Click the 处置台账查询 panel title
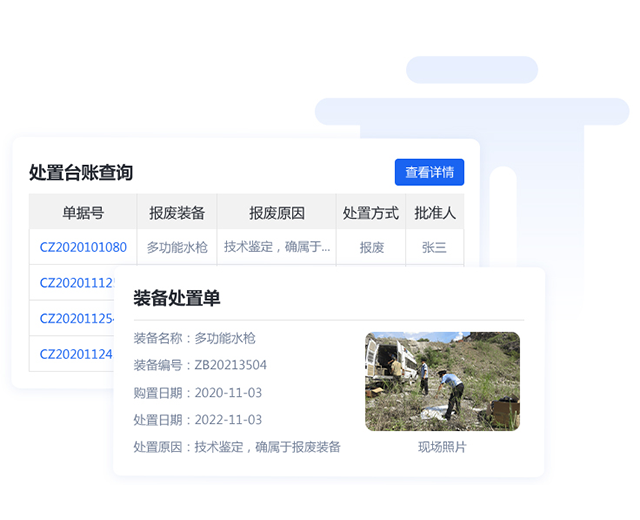640x520 pixels. coord(81,172)
